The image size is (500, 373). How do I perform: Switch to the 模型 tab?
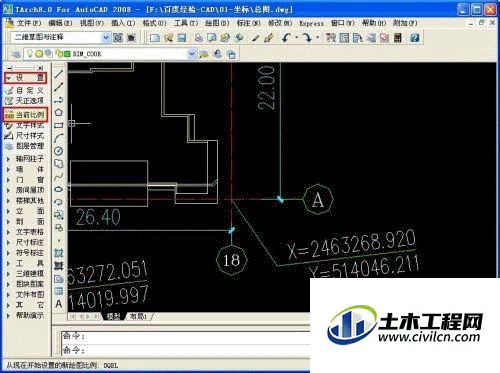tap(113, 316)
